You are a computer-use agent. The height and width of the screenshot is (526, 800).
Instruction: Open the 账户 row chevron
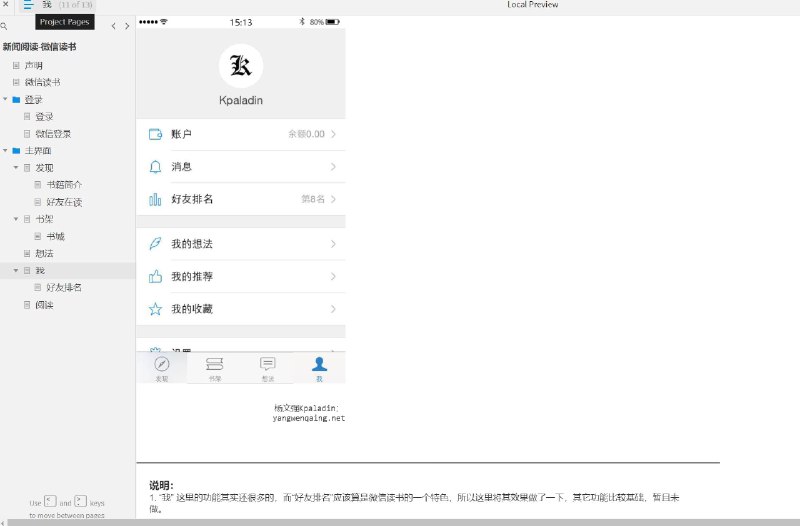333,134
